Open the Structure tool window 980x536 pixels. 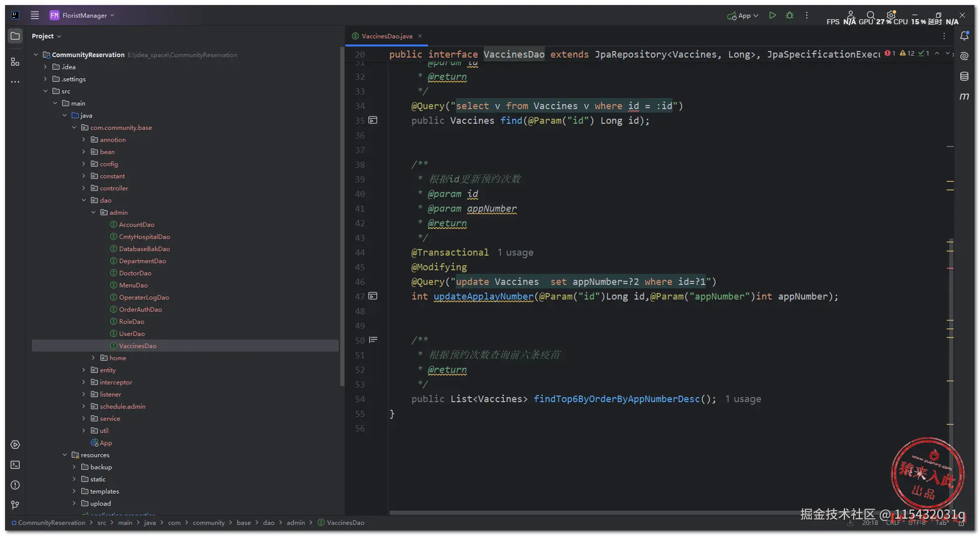pos(15,62)
